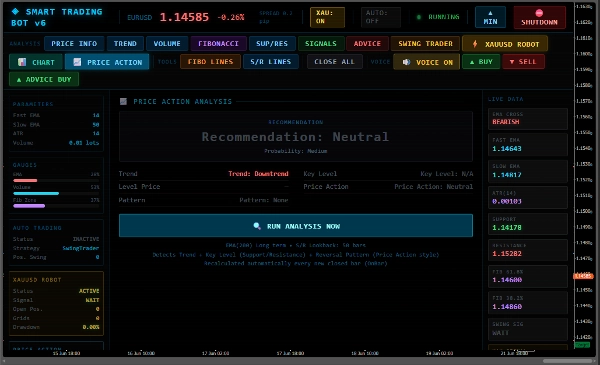600x365 pixels.
Task: Open the Signals analysis tab
Action: point(321,44)
